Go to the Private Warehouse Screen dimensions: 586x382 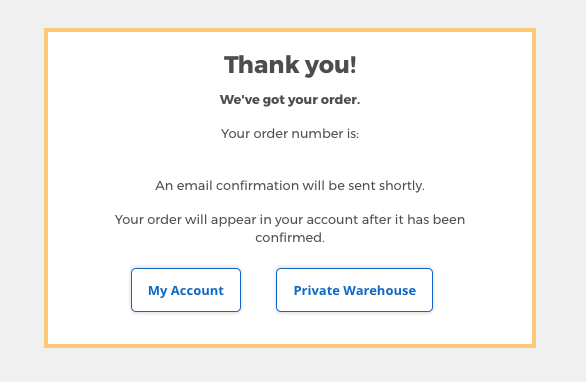tap(354, 290)
